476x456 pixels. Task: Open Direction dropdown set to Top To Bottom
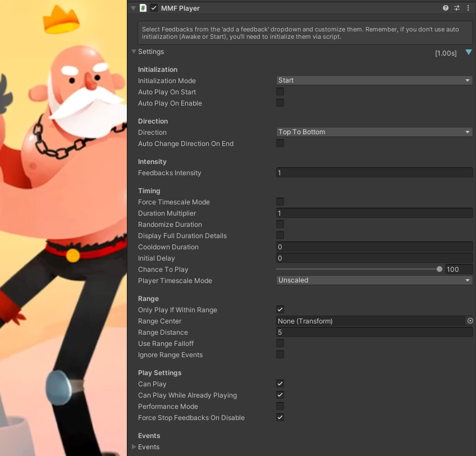[374, 132]
